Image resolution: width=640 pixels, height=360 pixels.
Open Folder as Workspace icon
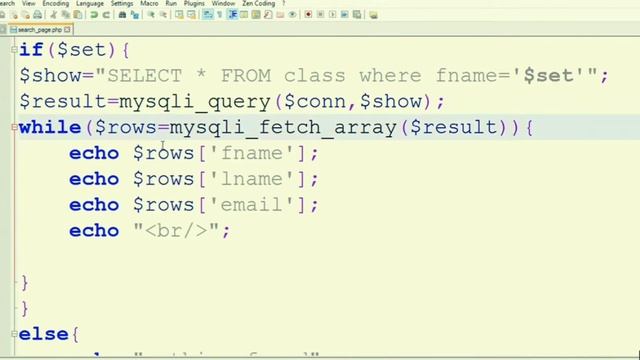click(x=280, y=15)
